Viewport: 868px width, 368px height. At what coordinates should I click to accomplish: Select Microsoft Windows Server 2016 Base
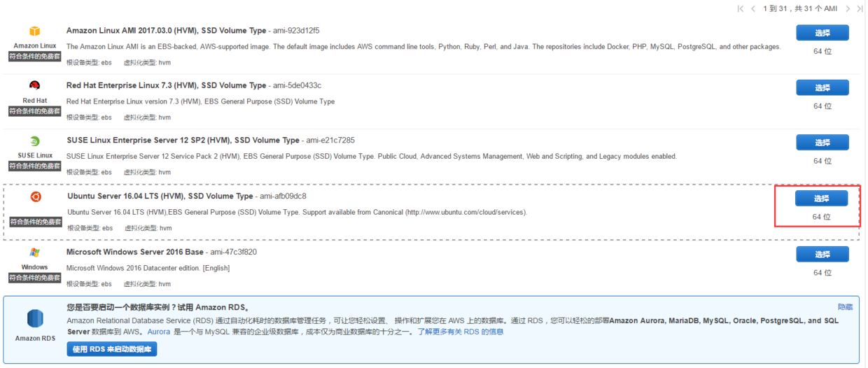[822, 254]
